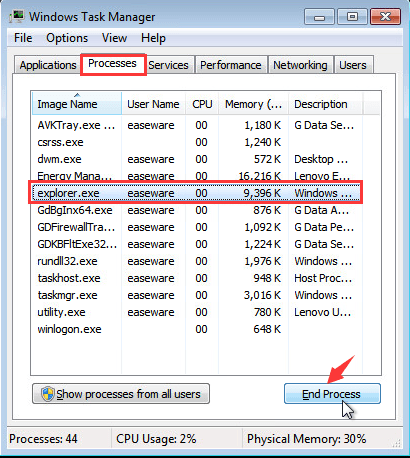The image size is (410, 458).
Task: Click the End Process button
Action: 332,394
